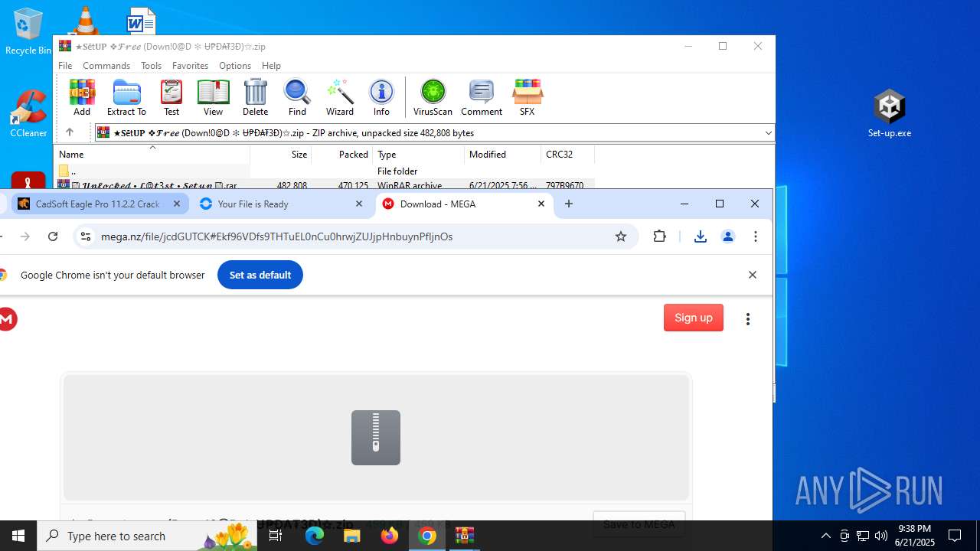Click the MEGA logo
Viewport: 980px width, 551px height.
[8, 319]
